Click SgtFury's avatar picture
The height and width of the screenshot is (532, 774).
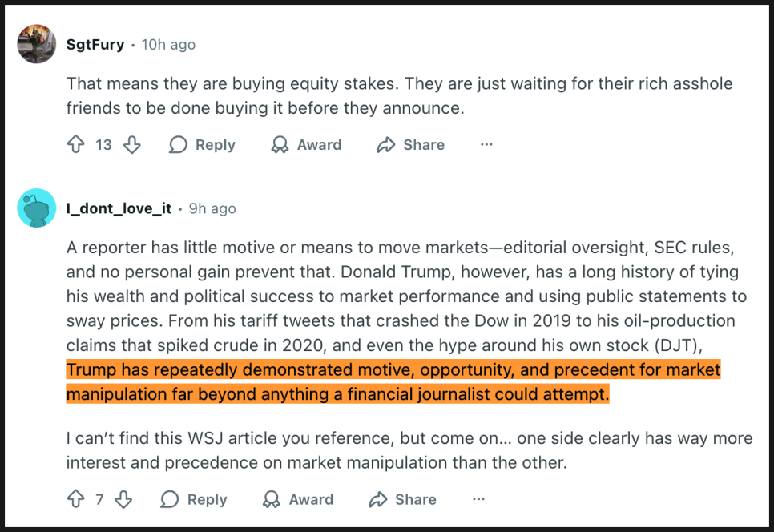coord(37,44)
